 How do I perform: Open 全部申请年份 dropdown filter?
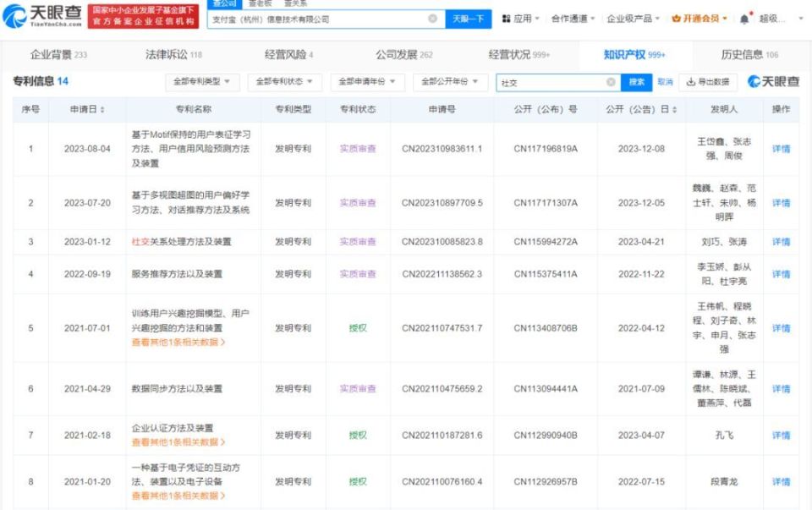[367, 82]
